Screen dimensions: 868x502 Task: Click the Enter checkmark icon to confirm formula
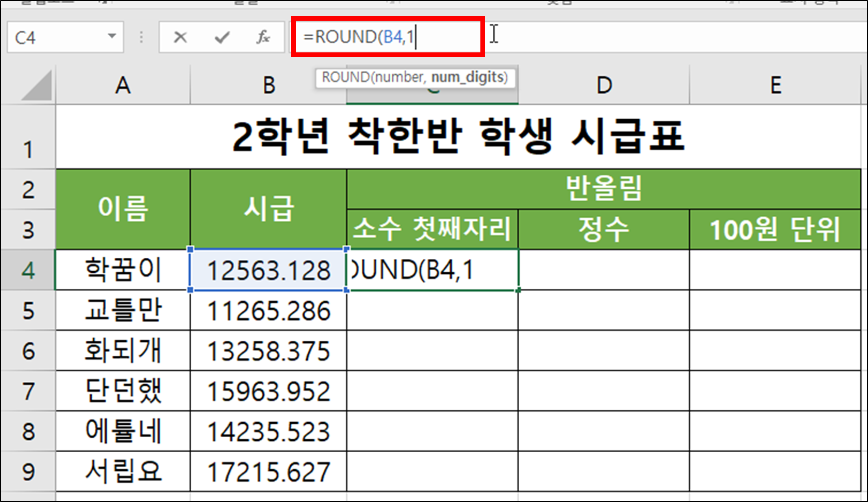pos(222,37)
